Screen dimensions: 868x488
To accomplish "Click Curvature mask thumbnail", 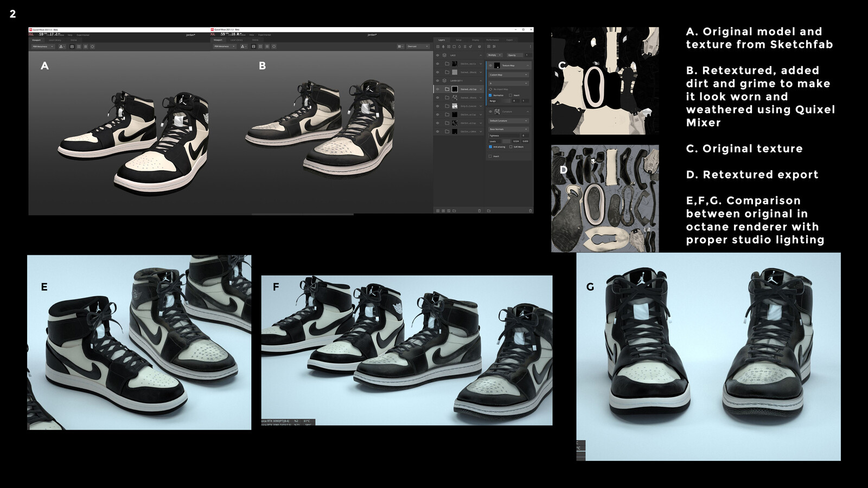I will point(497,112).
